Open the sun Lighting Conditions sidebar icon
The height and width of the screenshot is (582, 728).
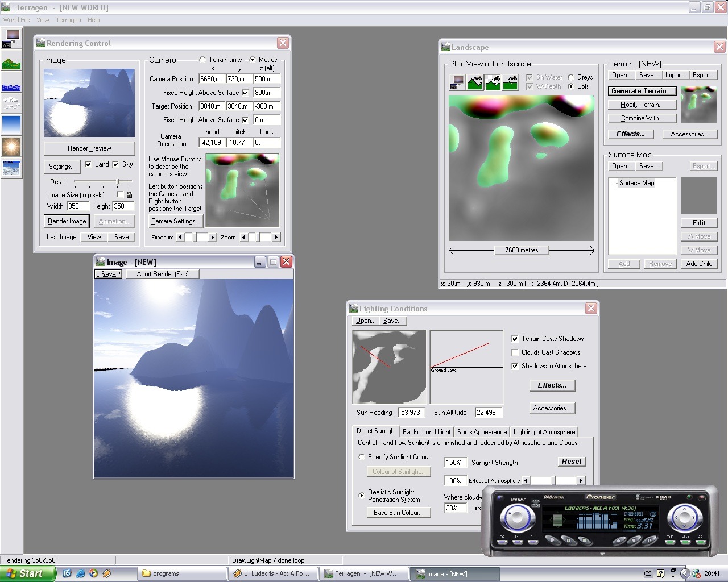click(11, 146)
